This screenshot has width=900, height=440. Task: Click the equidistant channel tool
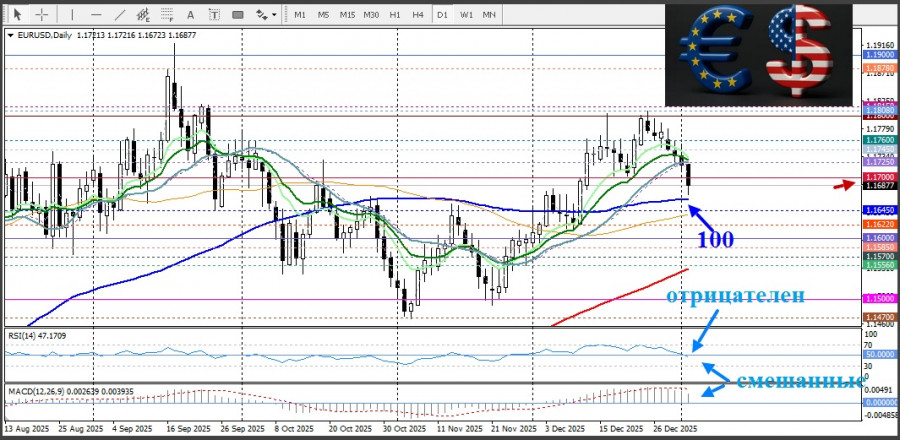[x=145, y=15]
